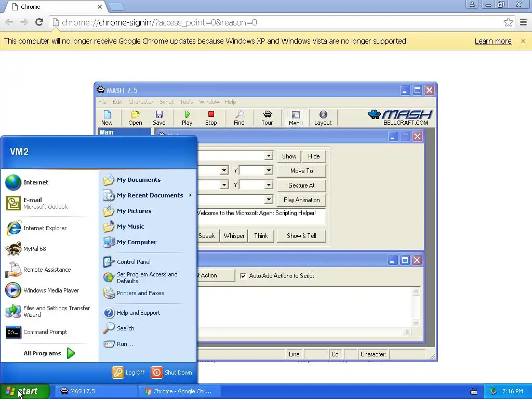Image resolution: width=532 pixels, height=399 pixels.
Task: Open a script with the Open toolbar icon
Action: coord(135,118)
